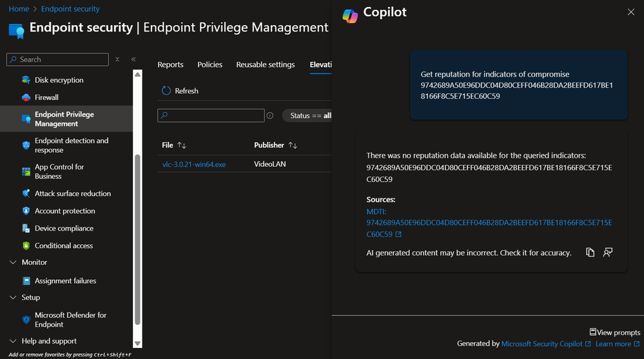Sort by File column arrows
644x359 pixels.
pyautogui.click(x=182, y=145)
